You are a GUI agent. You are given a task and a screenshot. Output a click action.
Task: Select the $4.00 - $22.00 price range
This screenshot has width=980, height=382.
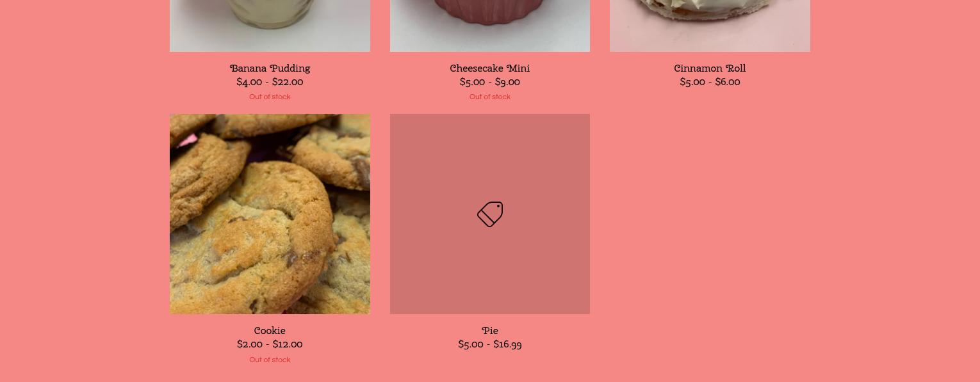[270, 82]
